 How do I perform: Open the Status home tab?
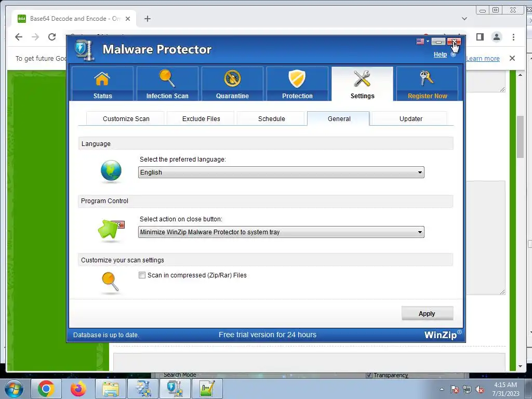click(x=102, y=84)
